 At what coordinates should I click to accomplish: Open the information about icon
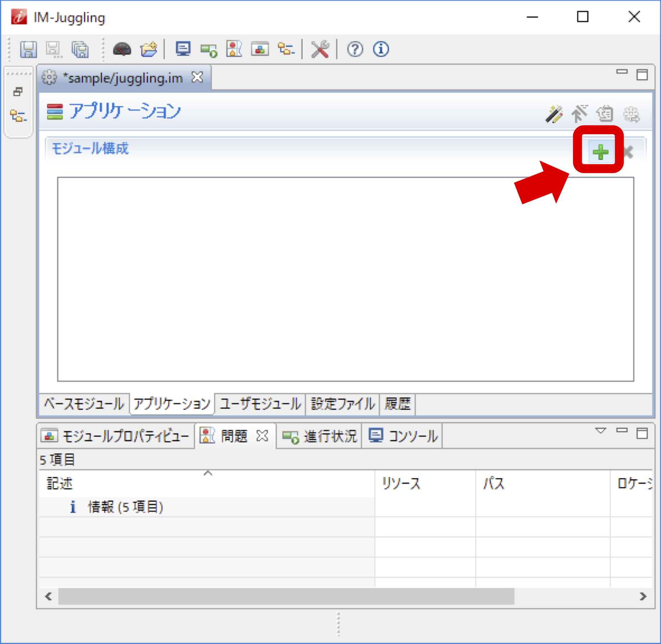click(x=381, y=50)
